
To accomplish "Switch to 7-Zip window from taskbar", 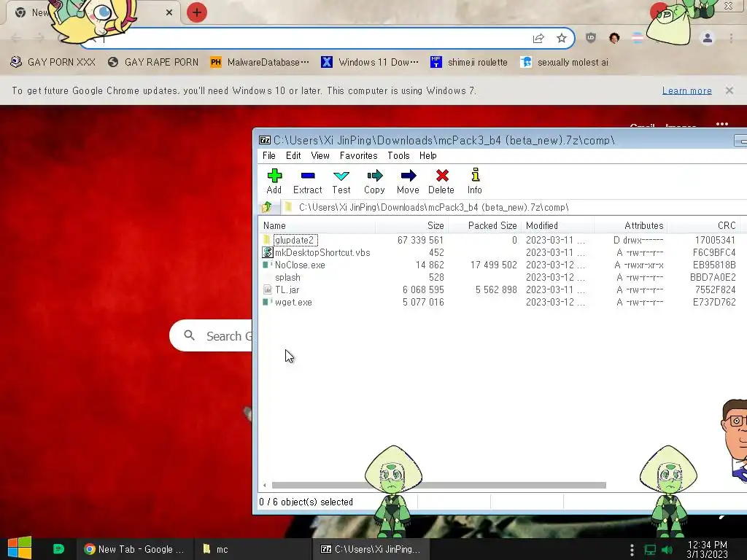I will point(371,549).
